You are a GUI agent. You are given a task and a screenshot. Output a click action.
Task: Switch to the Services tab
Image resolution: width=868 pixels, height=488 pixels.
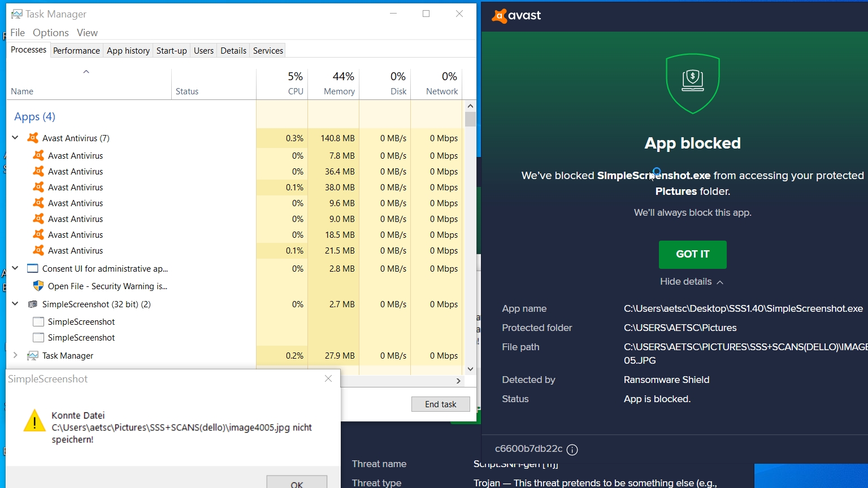coord(268,51)
